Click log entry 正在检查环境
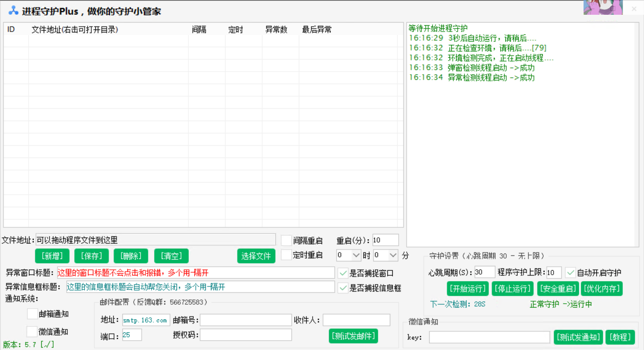644x350 pixels. click(x=477, y=48)
